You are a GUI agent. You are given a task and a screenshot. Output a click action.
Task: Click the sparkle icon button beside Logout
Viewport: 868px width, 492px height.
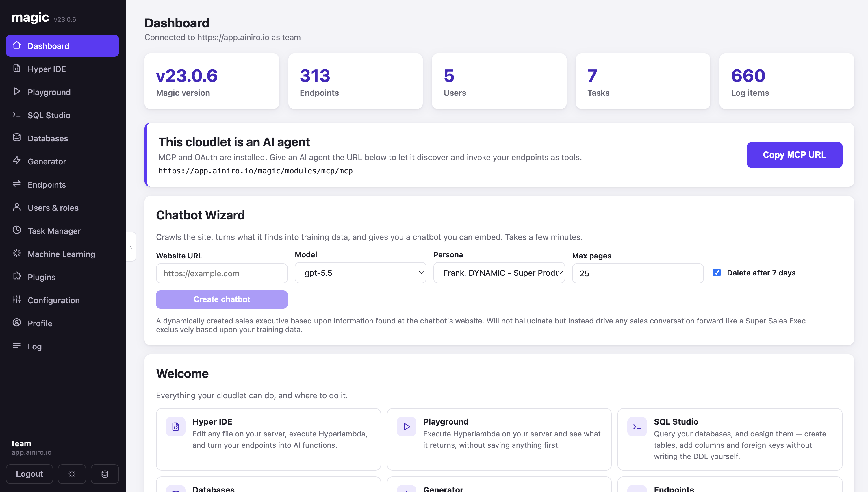point(72,474)
